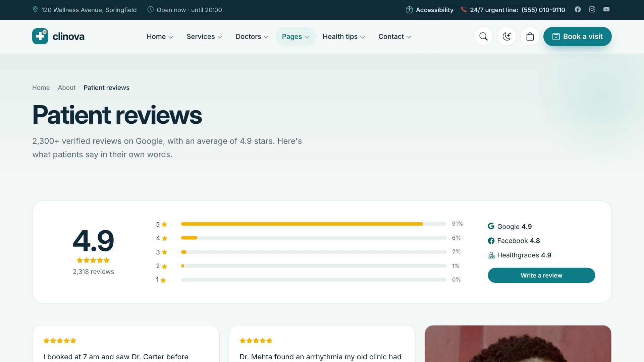Click the red phone icon for urgent line
Image resolution: width=644 pixels, height=362 pixels.
click(464, 9)
